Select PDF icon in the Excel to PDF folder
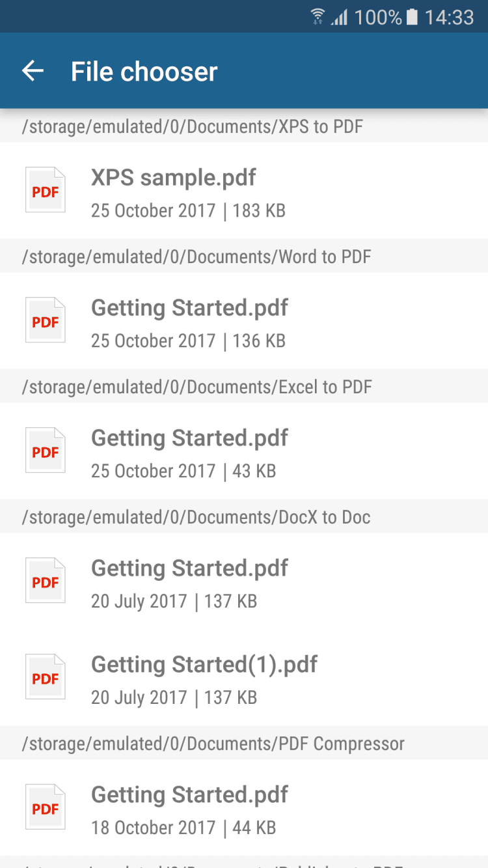Viewport: 488px width, 868px height. 46,451
